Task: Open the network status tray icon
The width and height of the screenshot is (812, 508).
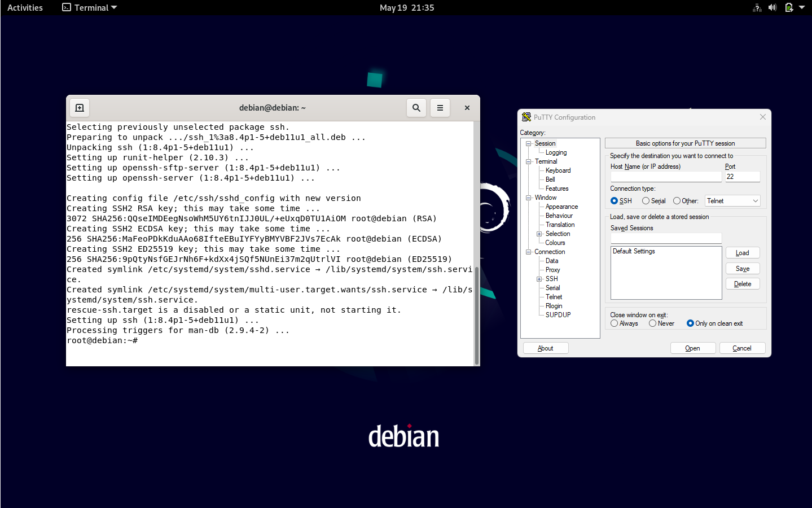Action: point(757,8)
